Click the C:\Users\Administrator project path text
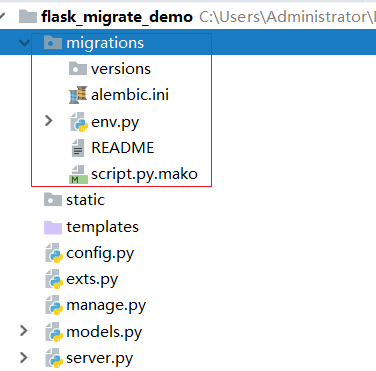376x371 pixels. (287, 17)
